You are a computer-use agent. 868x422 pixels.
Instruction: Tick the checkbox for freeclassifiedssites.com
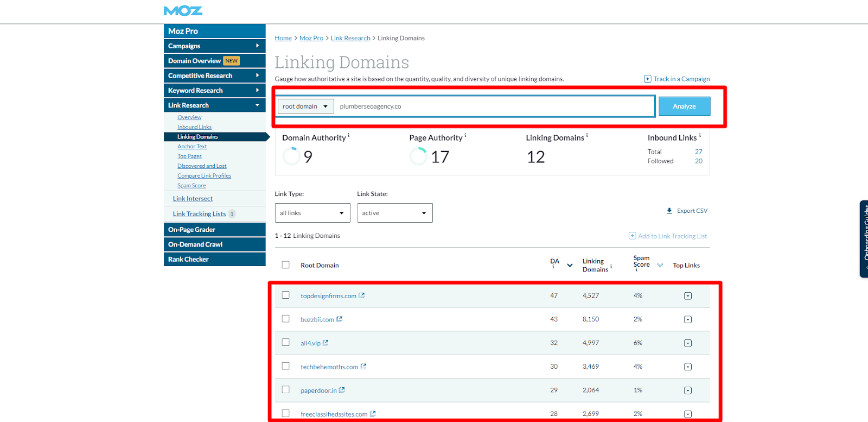pyautogui.click(x=286, y=413)
